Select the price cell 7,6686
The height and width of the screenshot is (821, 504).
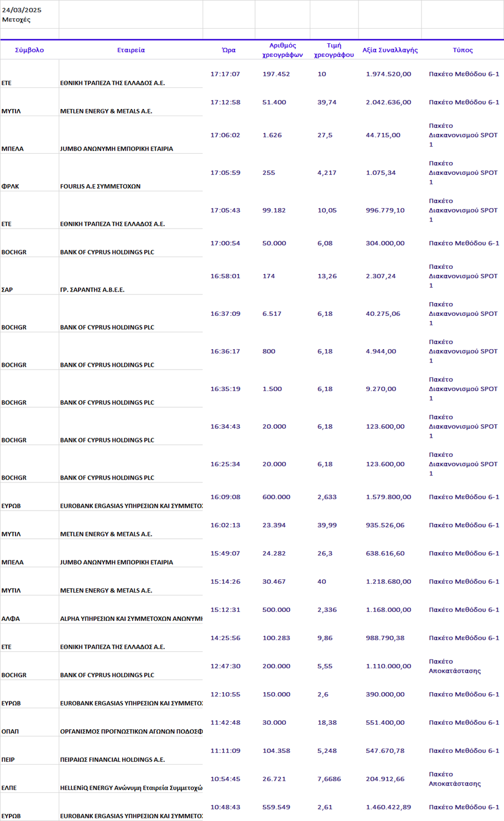tap(329, 779)
